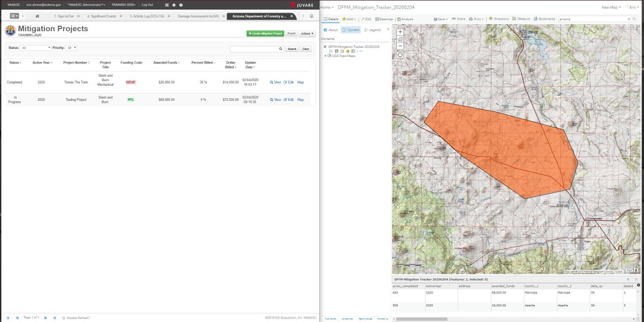
Task: Switch to the Significant Events tab
Action: (x=101, y=17)
